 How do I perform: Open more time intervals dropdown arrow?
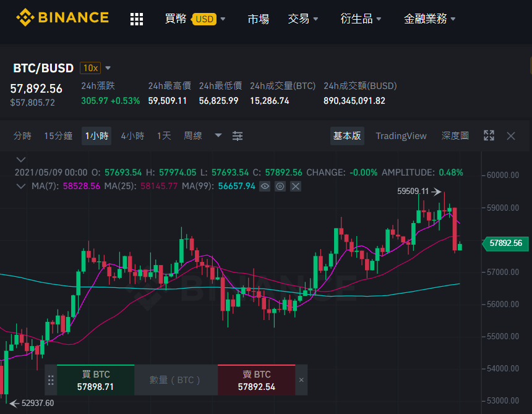click(218, 135)
